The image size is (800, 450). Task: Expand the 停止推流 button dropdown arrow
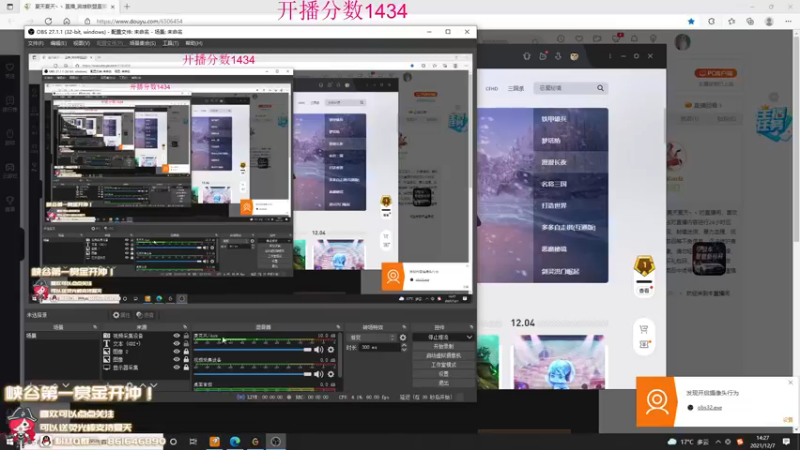pyautogui.click(x=469, y=337)
